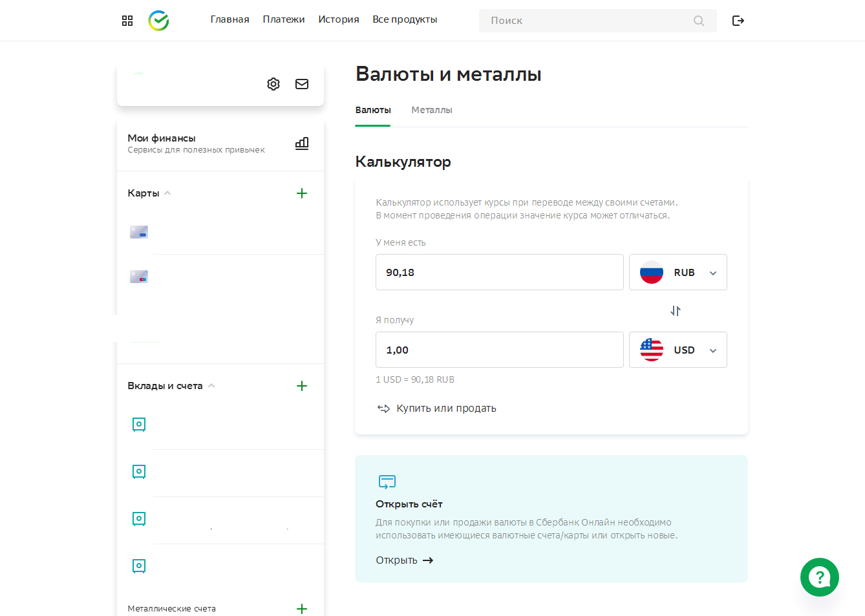Click the My Finances chart icon

(302, 143)
